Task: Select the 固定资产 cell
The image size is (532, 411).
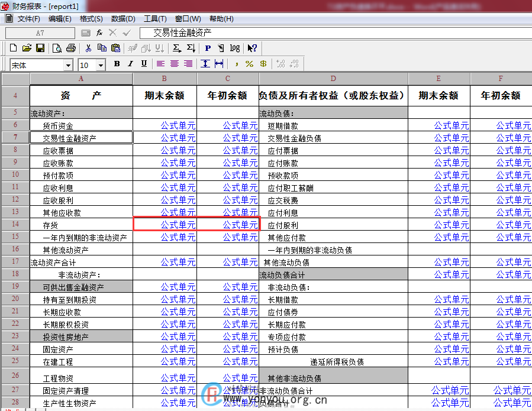Action: coord(81,349)
